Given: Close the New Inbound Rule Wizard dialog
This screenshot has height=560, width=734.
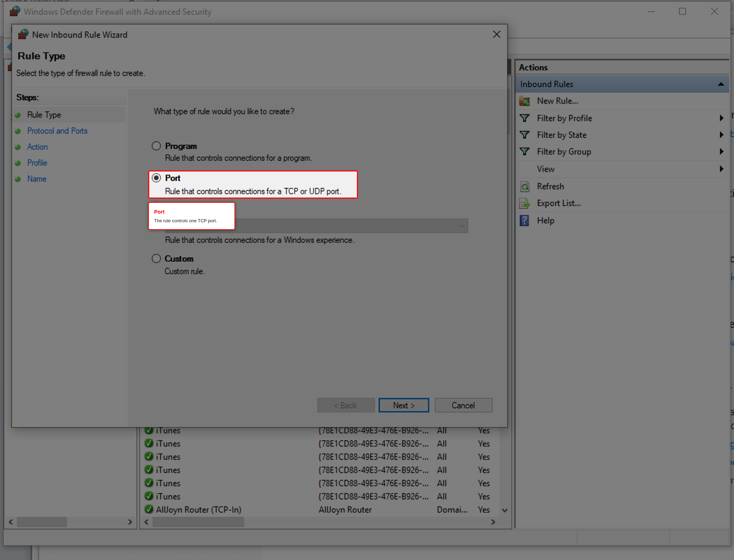Looking at the screenshot, I should 496,34.
